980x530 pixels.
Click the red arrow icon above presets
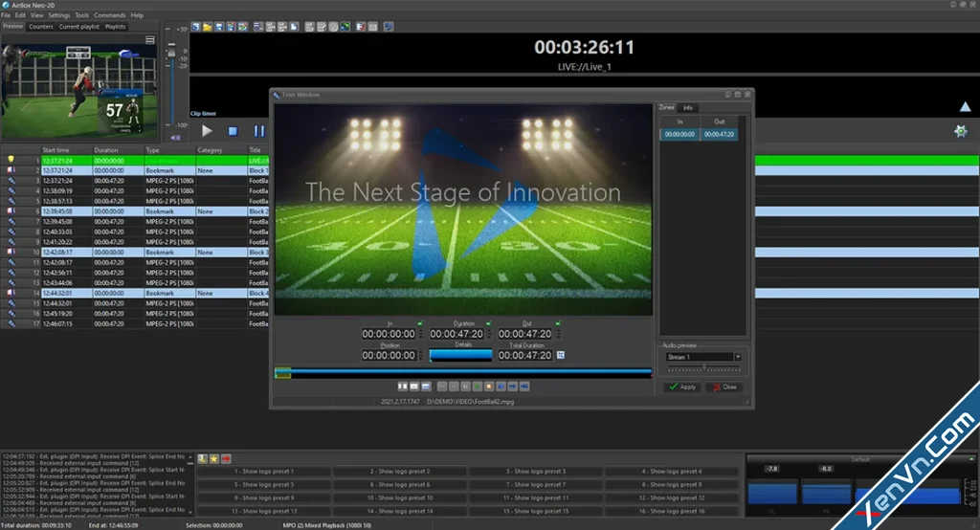(226, 459)
